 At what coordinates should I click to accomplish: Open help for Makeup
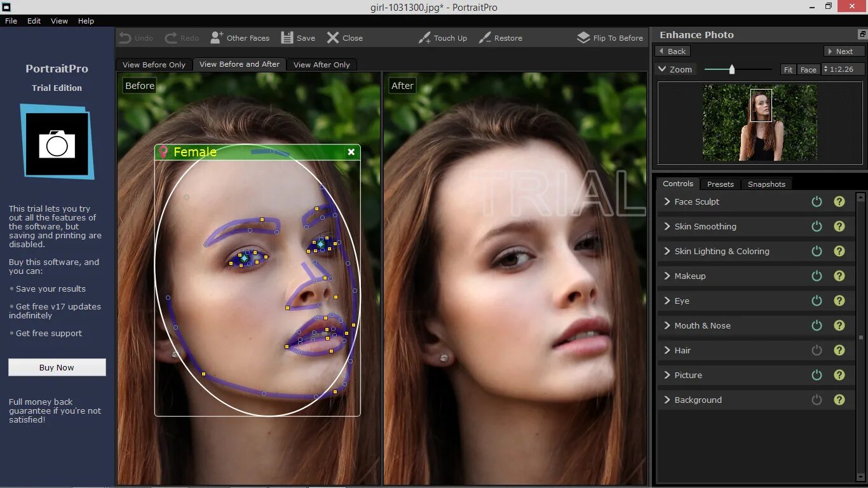[x=839, y=276]
